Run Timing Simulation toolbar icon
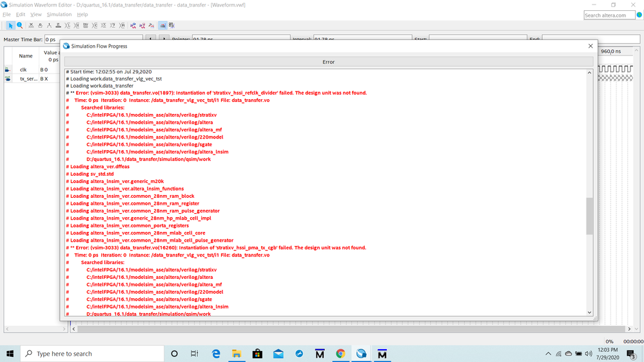The width and height of the screenshot is (644, 362). click(x=142, y=26)
